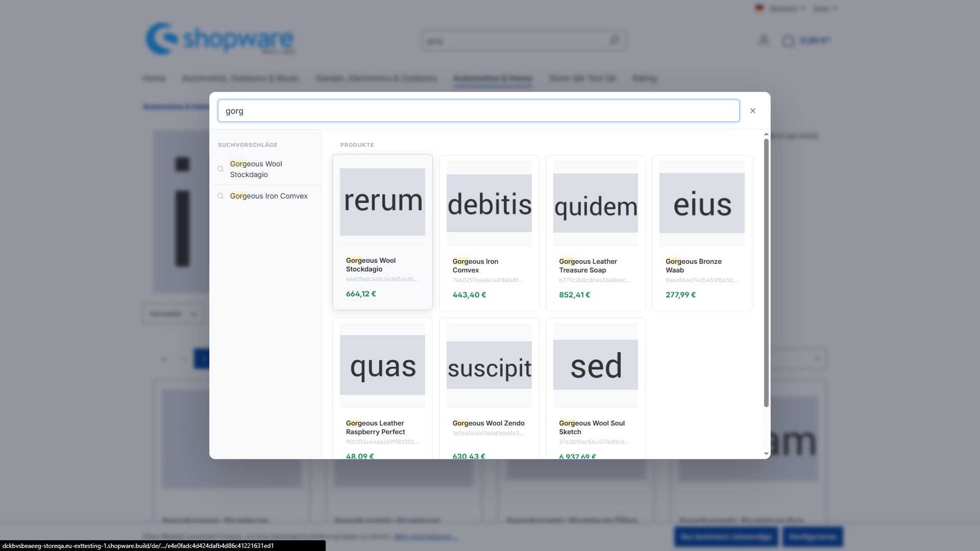Open the Gorgeous Wool Soul Sketch product

click(x=592, y=428)
